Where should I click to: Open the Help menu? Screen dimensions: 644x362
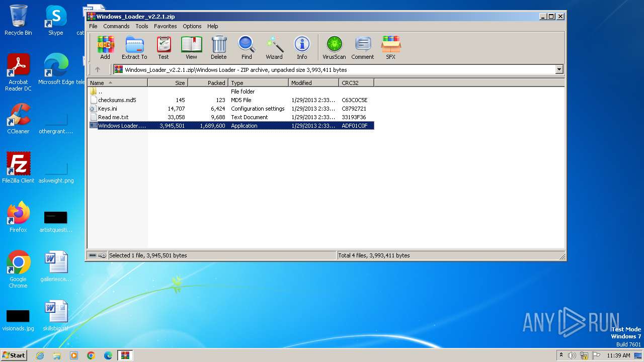pos(213,26)
